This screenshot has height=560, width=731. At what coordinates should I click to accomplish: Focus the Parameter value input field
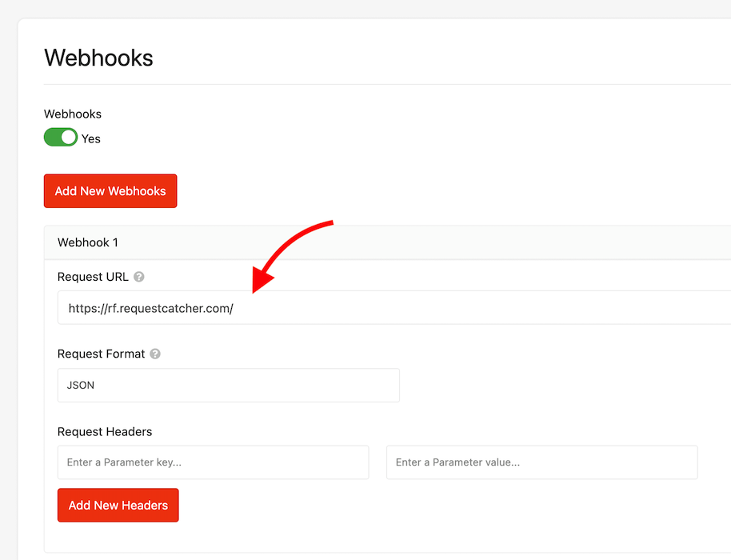click(x=542, y=462)
